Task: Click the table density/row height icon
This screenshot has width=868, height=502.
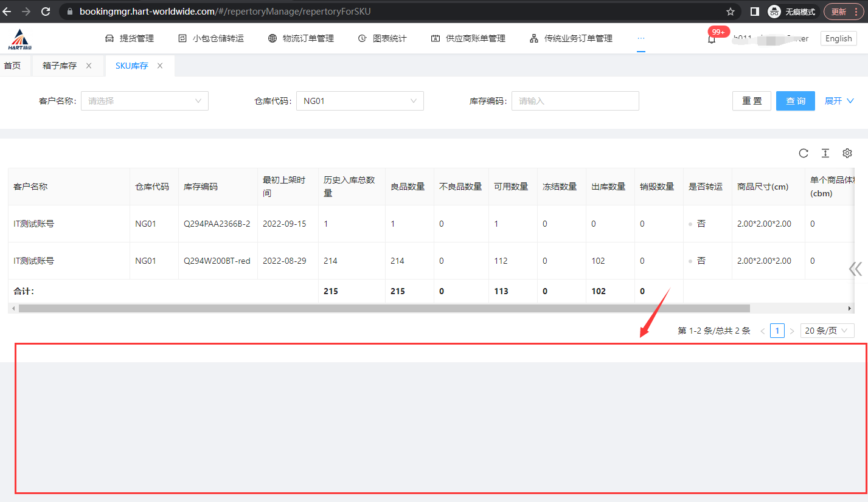Action: tap(825, 153)
